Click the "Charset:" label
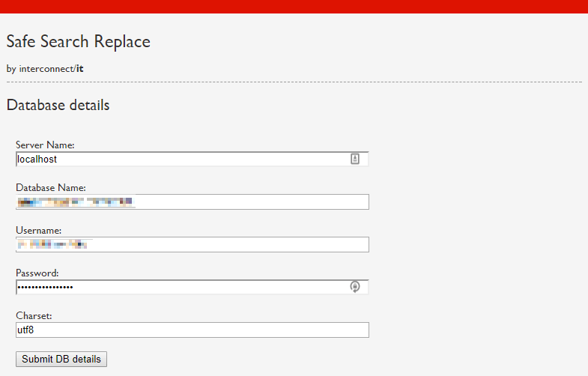Viewport: 588px width, 376px height. [34, 315]
